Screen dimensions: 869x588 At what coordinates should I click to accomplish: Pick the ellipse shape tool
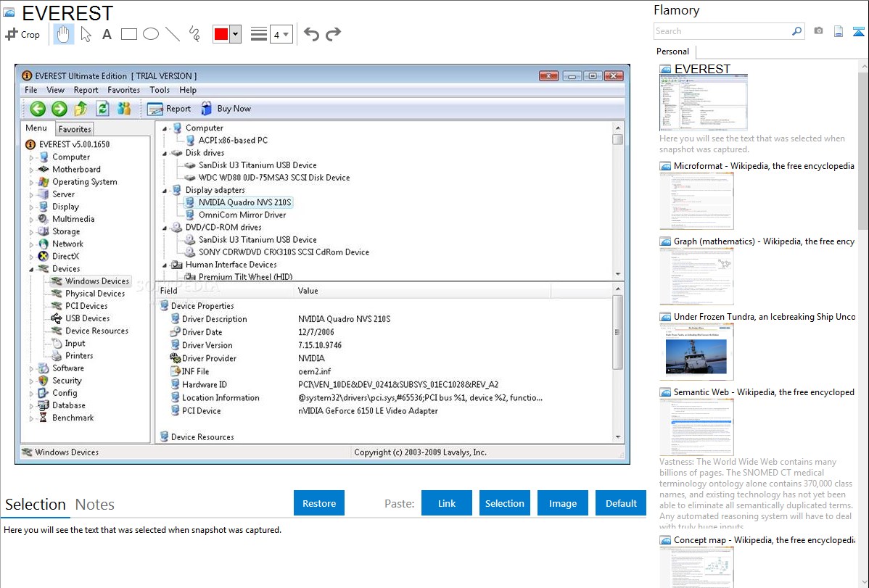point(151,34)
